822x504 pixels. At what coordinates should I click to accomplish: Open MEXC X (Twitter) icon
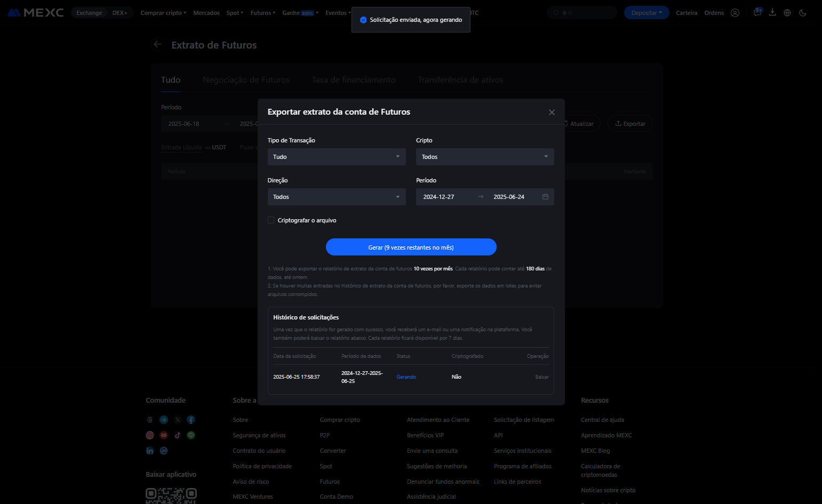(178, 420)
